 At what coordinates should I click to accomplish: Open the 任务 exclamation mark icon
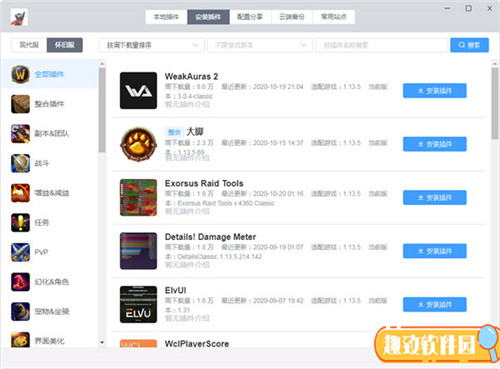click(20, 222)
